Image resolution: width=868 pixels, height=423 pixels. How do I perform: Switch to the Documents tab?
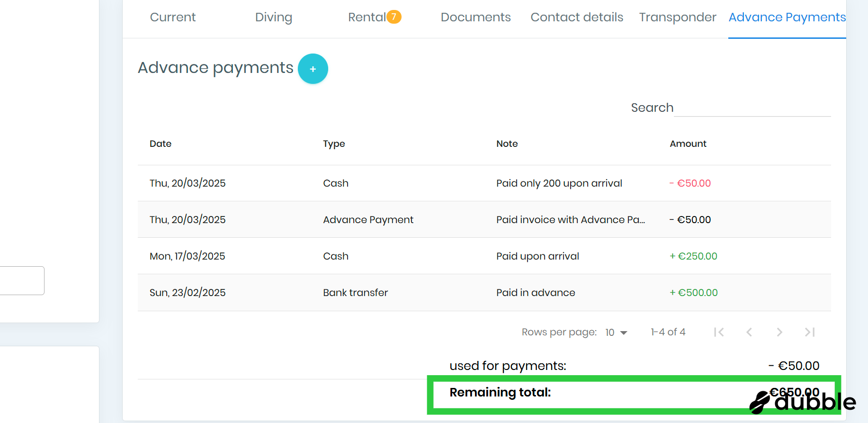click(x=475, y=18)
